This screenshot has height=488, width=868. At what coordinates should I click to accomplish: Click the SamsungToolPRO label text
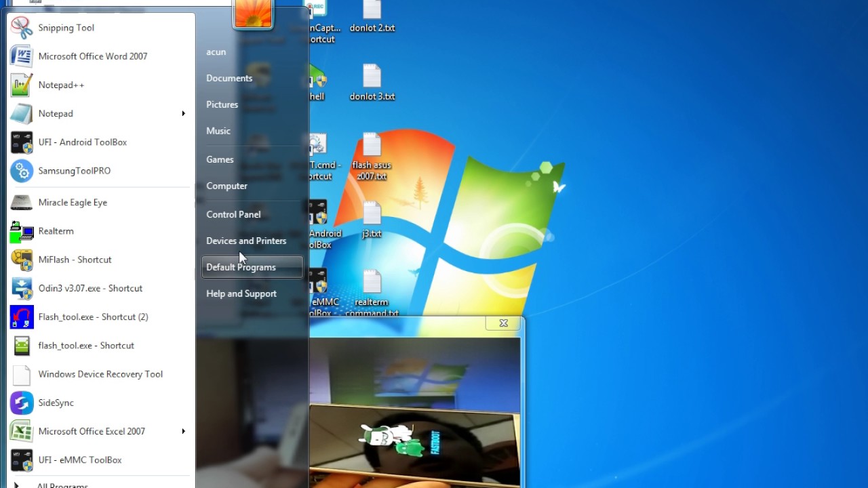pyautogui.click(x=75, y=171)
